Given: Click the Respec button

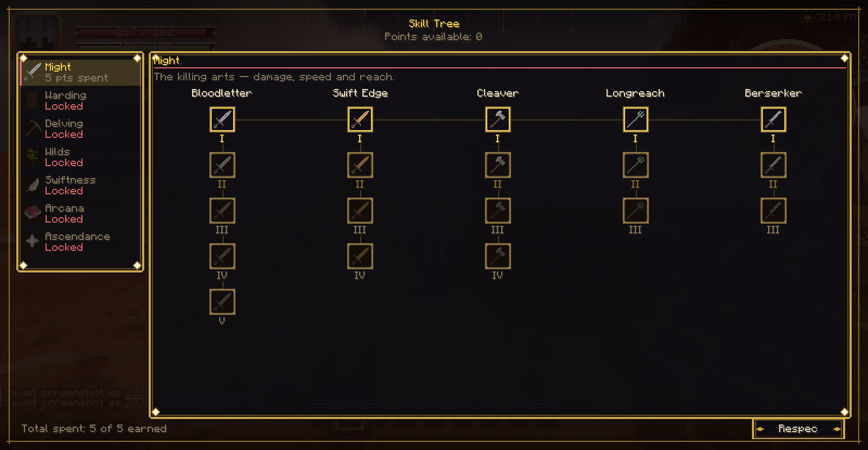Looking at the screenshot, I should 798,429.
